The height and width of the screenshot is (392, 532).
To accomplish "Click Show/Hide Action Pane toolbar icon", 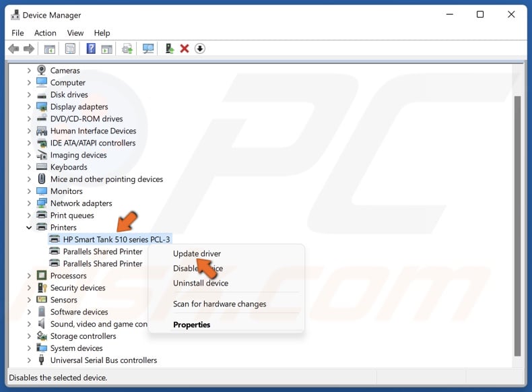I will [106, 49].
